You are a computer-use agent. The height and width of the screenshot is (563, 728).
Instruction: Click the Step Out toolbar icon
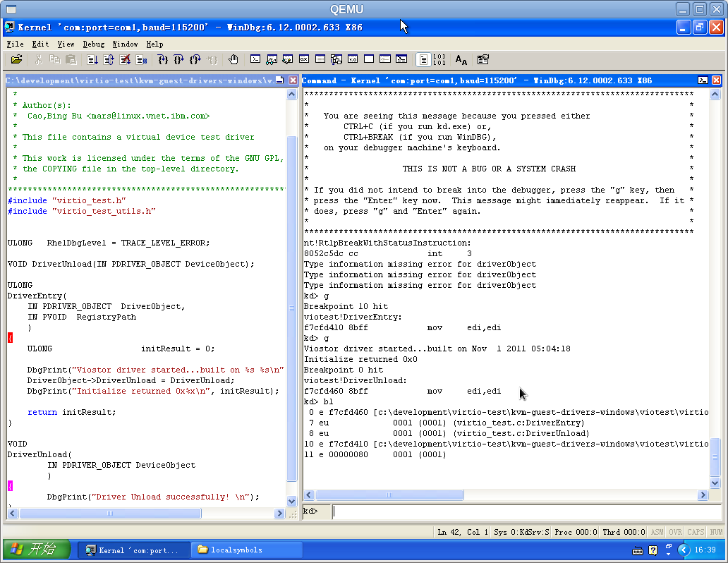(195, 59)
